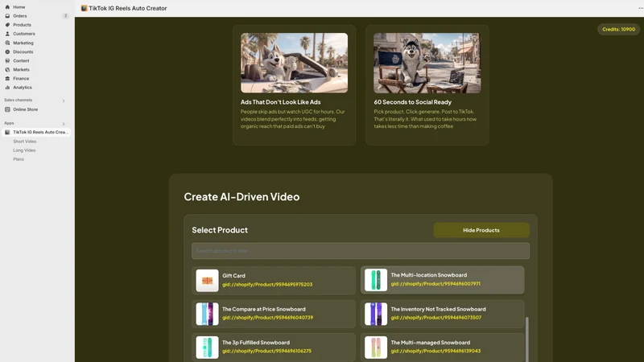
Task: Select The Multi-location Snowboard product
Action: pyautogui.click(x=442, y=280)
